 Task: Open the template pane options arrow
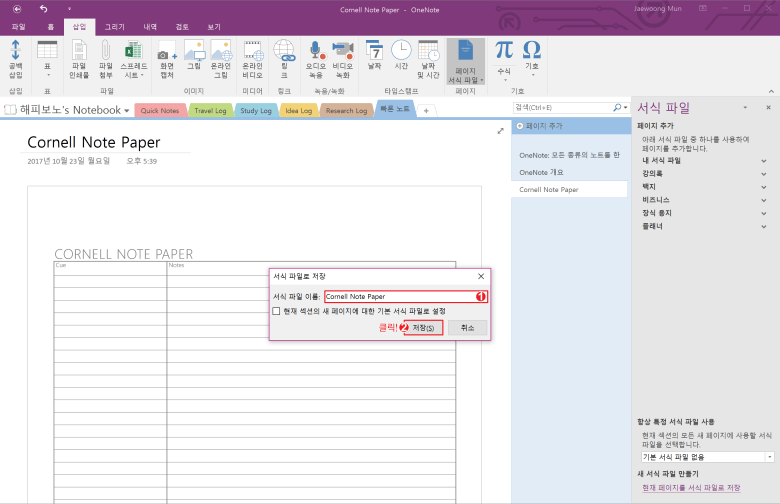[745, 107]
